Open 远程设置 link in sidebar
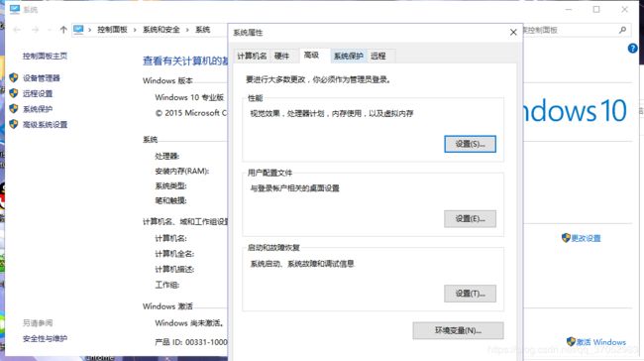644x361 pixels. [x=38, y=94]
